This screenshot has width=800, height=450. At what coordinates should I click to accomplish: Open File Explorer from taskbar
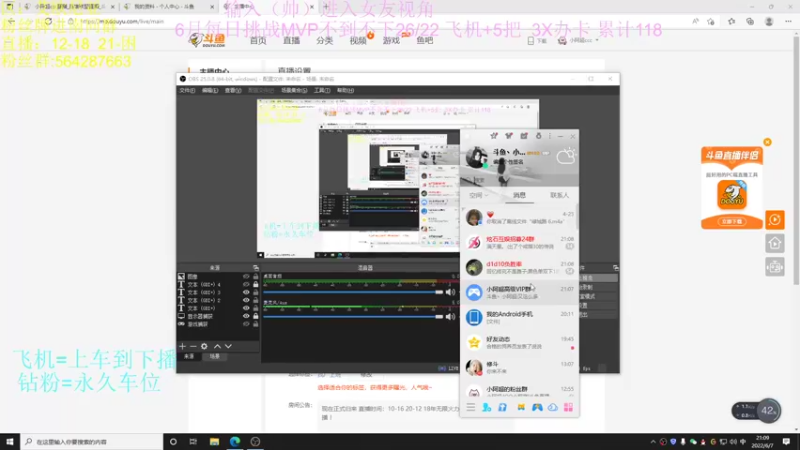point(214,441)
